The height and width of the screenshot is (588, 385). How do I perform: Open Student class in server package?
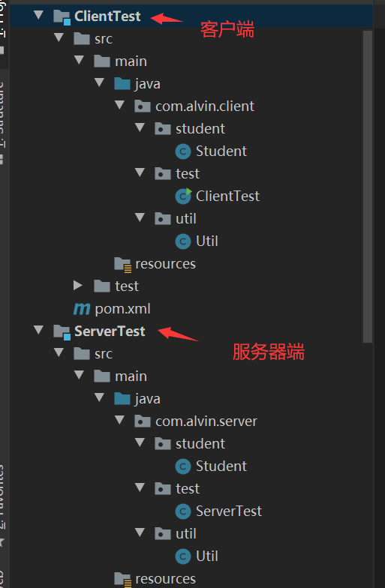(x=221, y=466)
